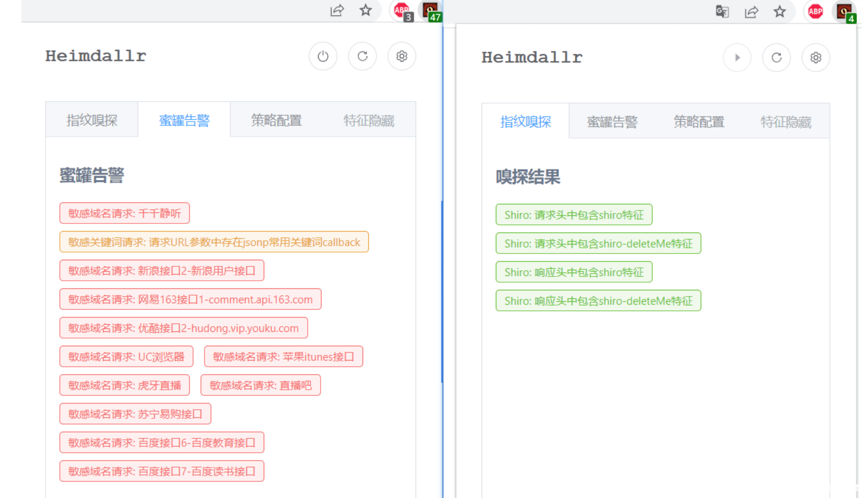Switch to 指纹嗅探 tab in left panel

[92, 120]
